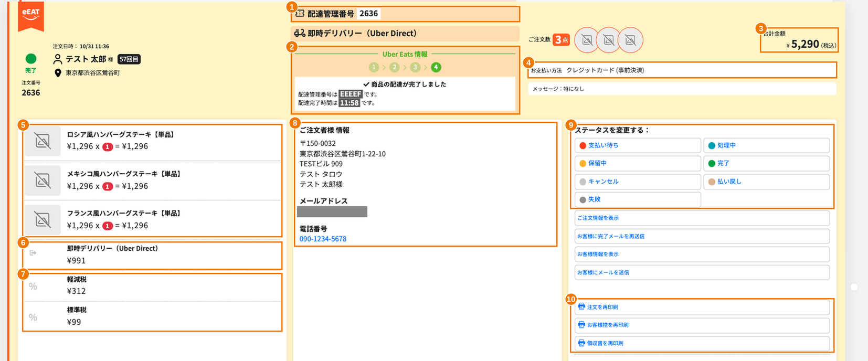This screenshot has height=361, width=868.
Task: Set status to 支払い待ち
Action: (638, 145)
